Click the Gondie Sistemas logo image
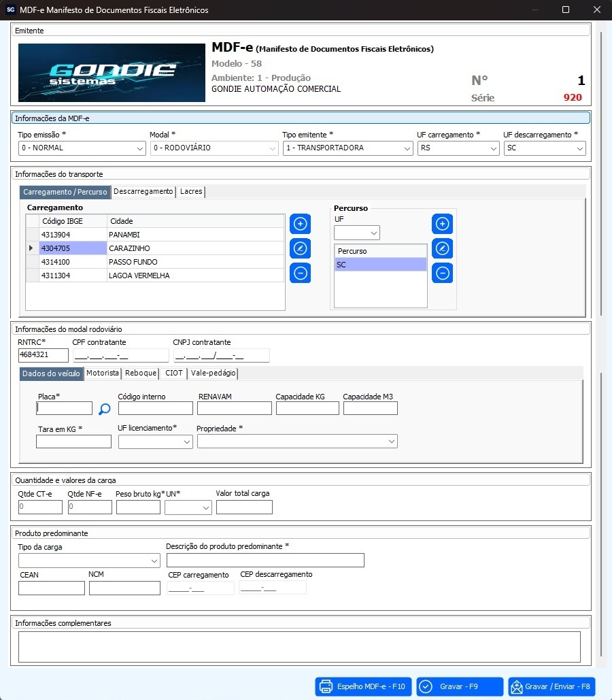 tap(112, 73)
